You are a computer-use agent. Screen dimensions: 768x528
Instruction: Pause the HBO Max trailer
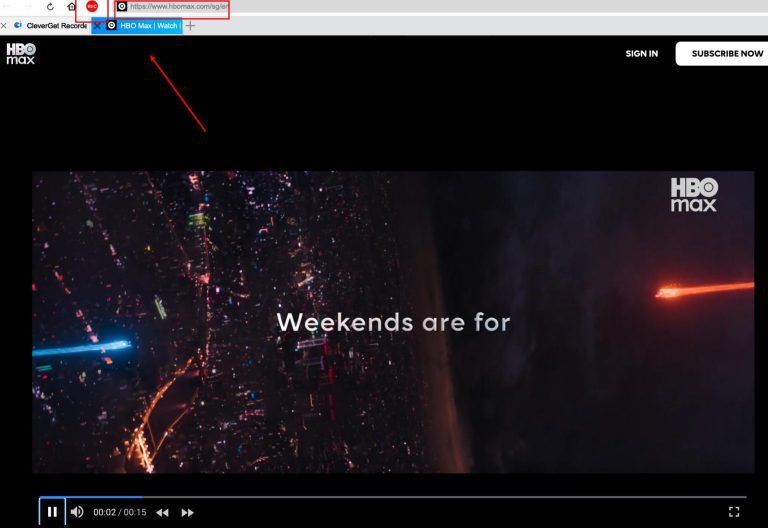[x=52, y=512]
